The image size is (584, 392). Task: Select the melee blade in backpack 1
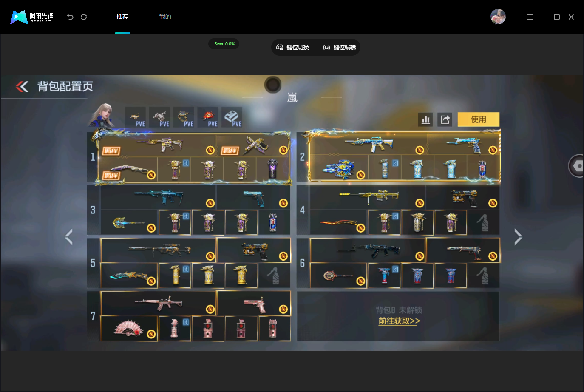pyautogui.click(x=129, y=169)
